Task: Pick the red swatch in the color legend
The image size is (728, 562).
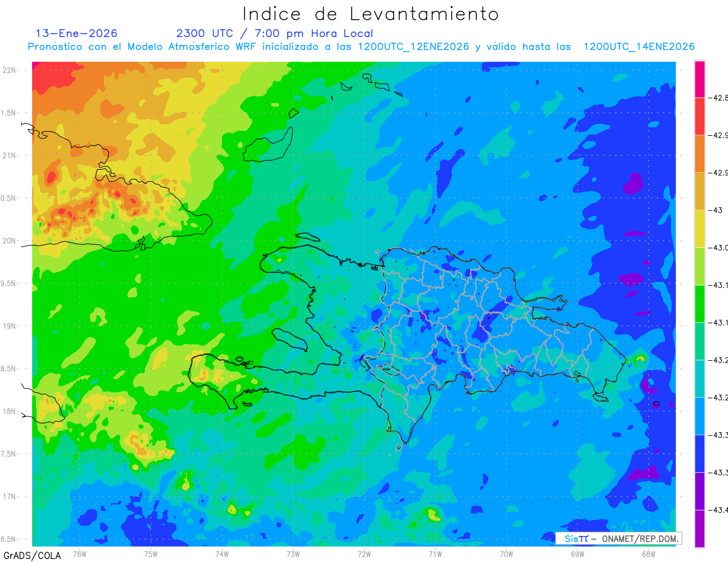Action: click(700, 116)
